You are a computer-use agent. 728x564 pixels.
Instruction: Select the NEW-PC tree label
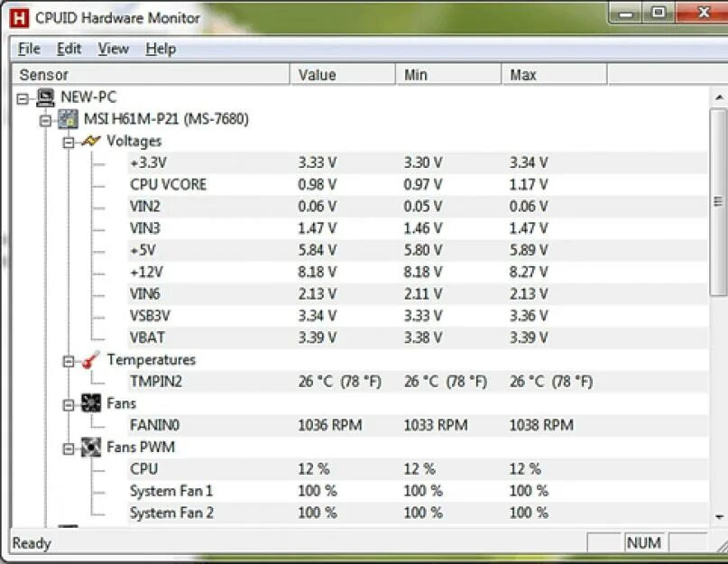[x=88, y=97]
